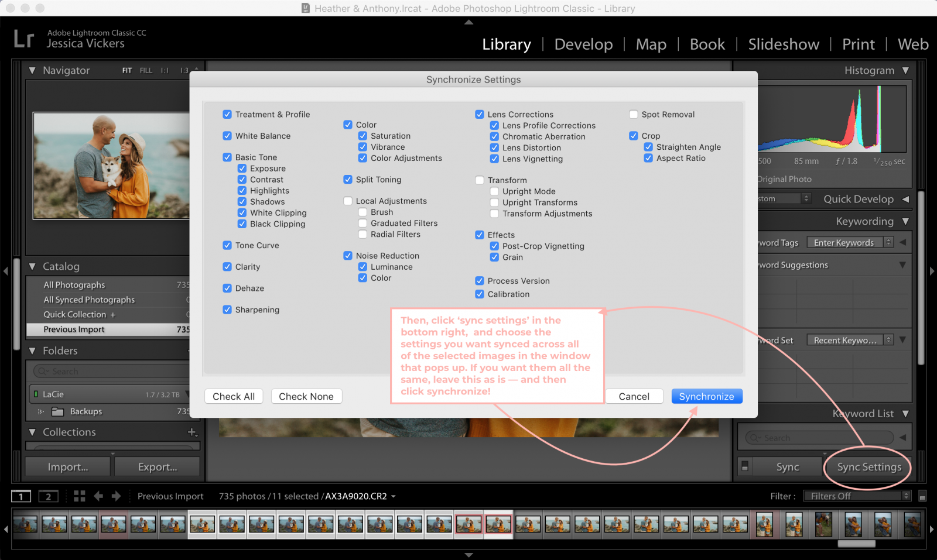The width and height of the screenshot is (937, 560).
Task: Collapse the Navigator panel disclosure triangle
Action: click(32, 70)
